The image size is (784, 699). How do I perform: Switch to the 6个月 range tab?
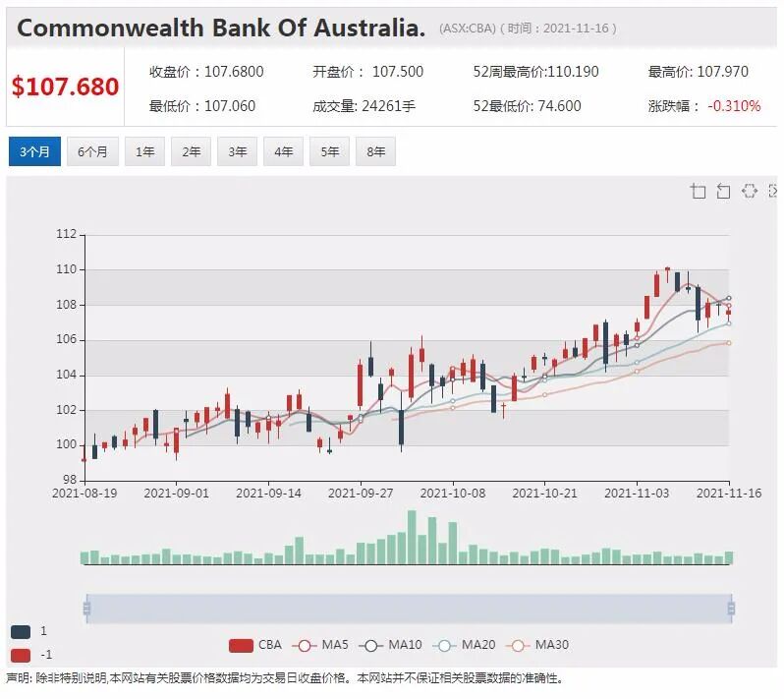tap(92, 151)
